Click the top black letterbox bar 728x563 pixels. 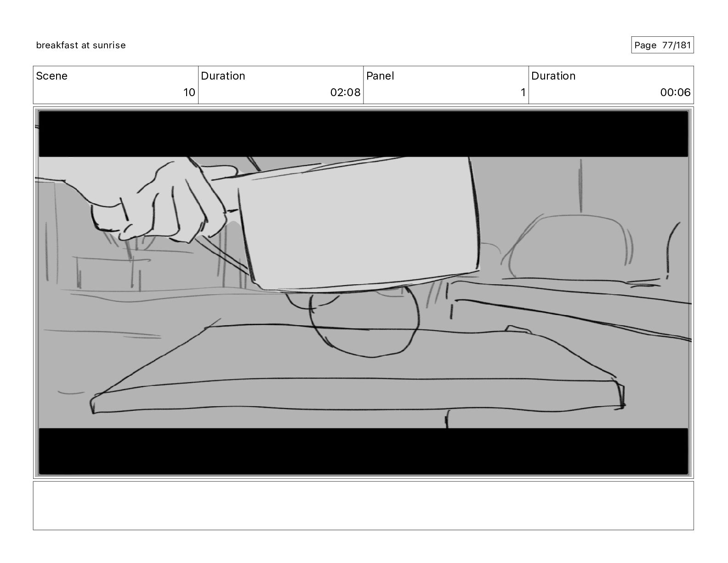tap(363, 134)
